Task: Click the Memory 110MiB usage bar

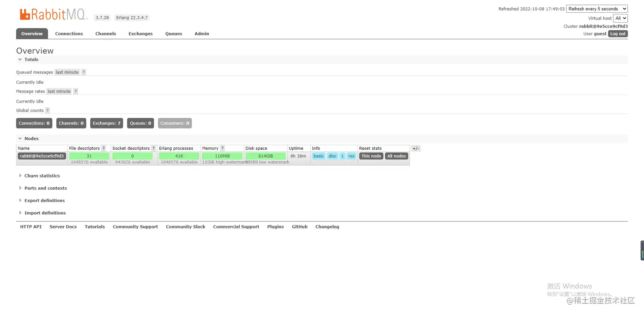Action: point(222,156)
